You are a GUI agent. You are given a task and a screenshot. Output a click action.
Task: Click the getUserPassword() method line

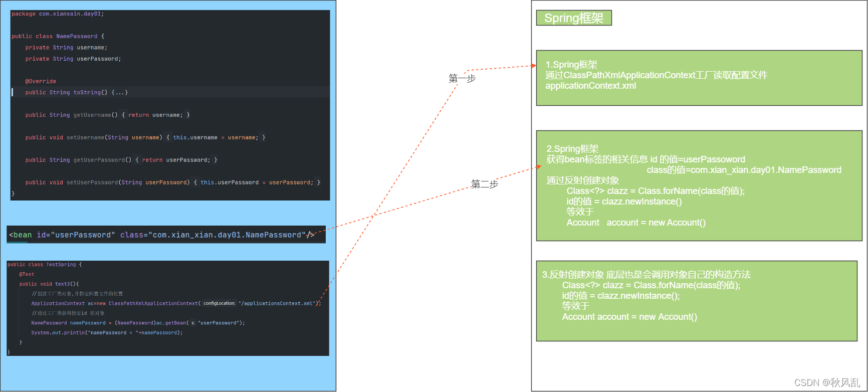point(121,160)
